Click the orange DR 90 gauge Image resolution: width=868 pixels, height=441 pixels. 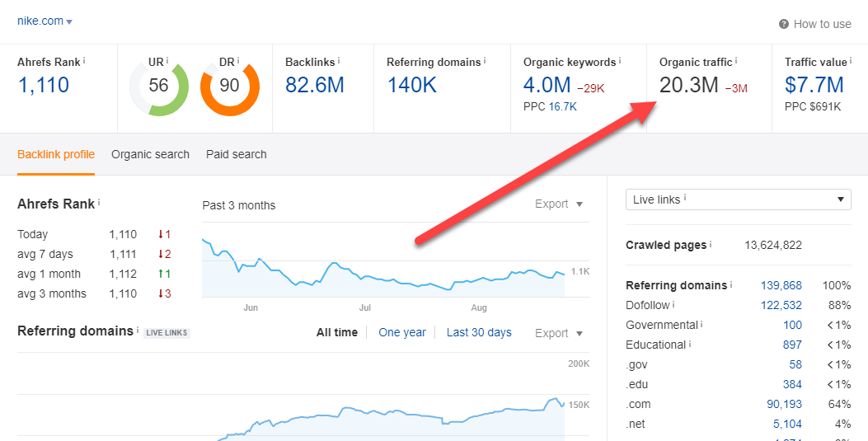[229, 86]
